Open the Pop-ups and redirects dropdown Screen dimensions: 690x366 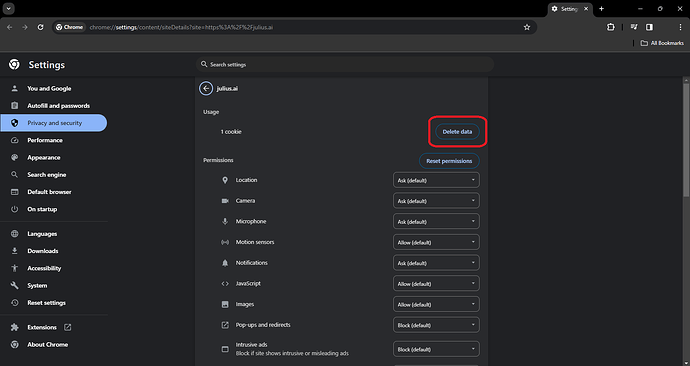[x=436, y=325]
